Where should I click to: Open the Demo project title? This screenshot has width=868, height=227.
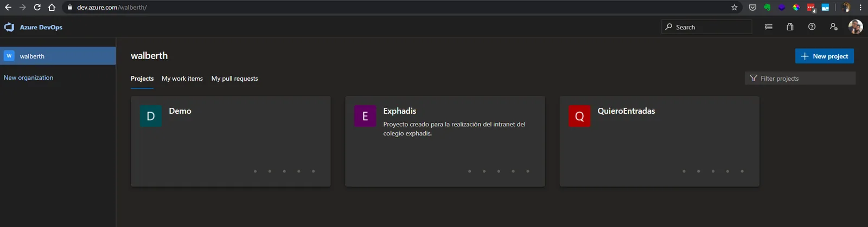tap(180, 111)
